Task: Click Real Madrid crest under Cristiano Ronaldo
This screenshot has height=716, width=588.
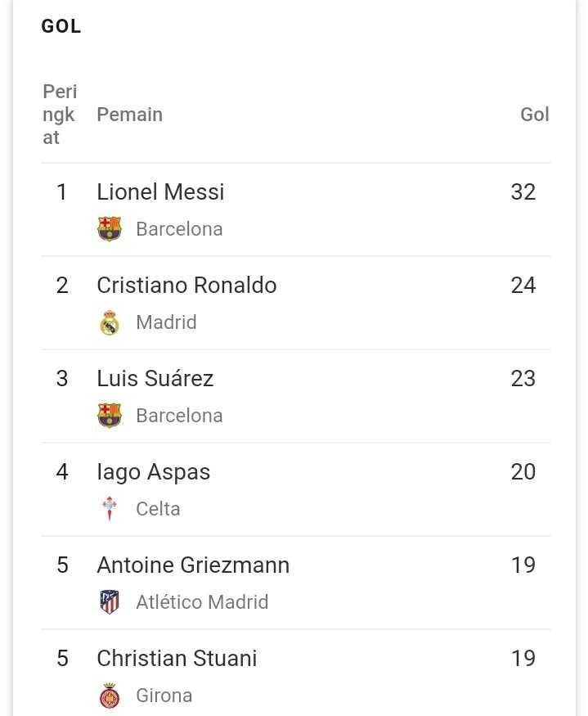Action: click(110, 322)
